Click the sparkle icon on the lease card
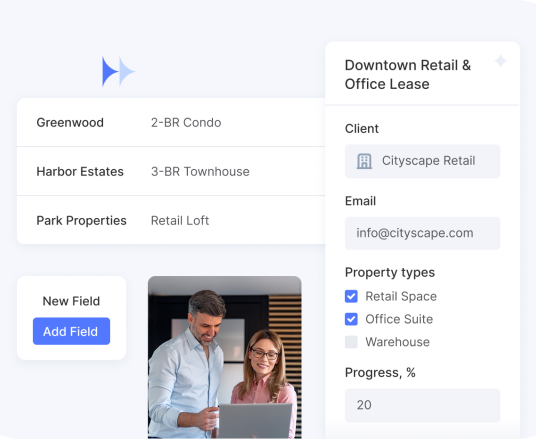The height and width of the screenshot is (439, 536). [500, 61]
